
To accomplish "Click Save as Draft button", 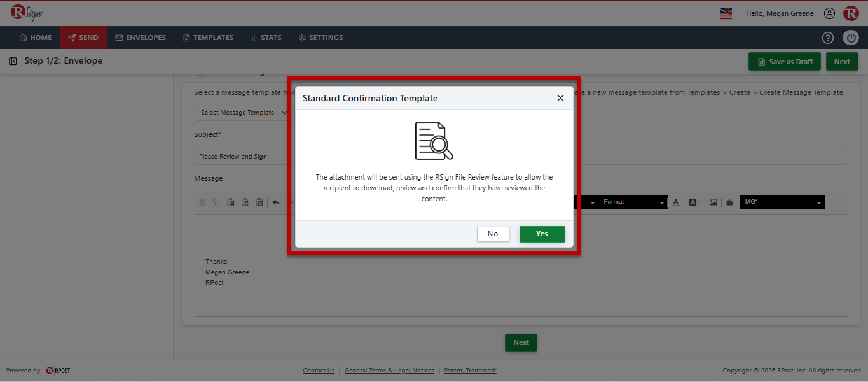I will pyautogui.click(x=785, y=62).
